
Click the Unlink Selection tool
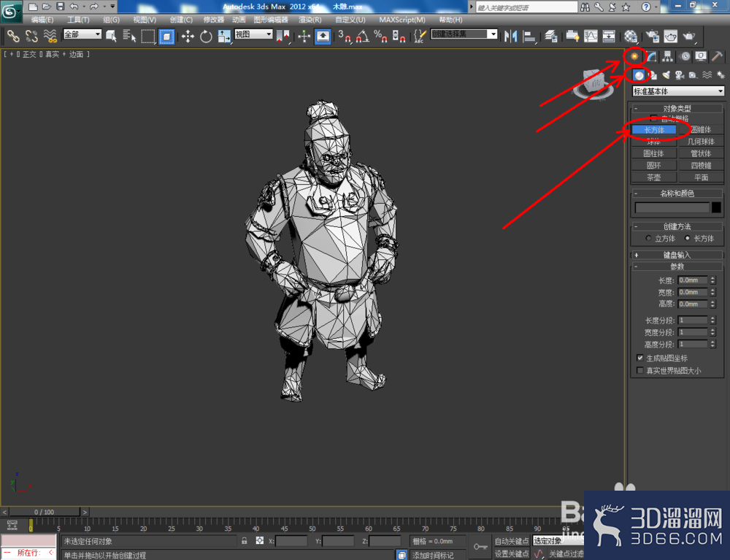tap(31, 36)
